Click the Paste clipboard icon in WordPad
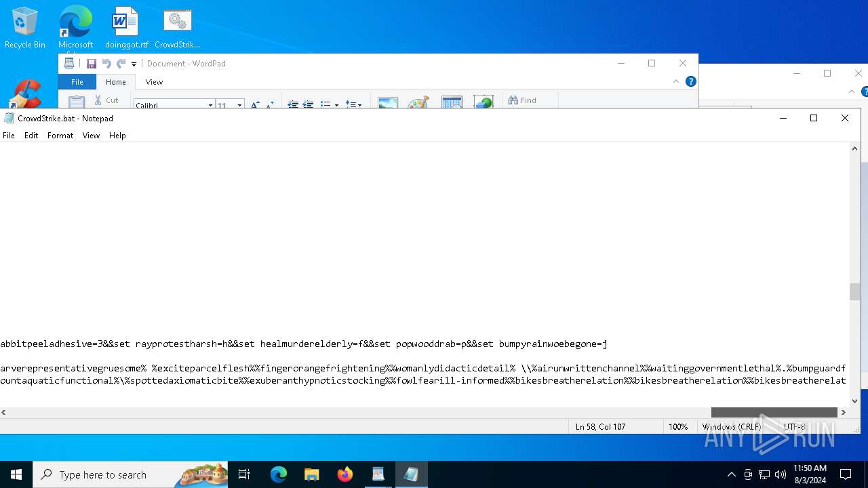This screenshot has height=488, width=868. (x=77, y=102)
